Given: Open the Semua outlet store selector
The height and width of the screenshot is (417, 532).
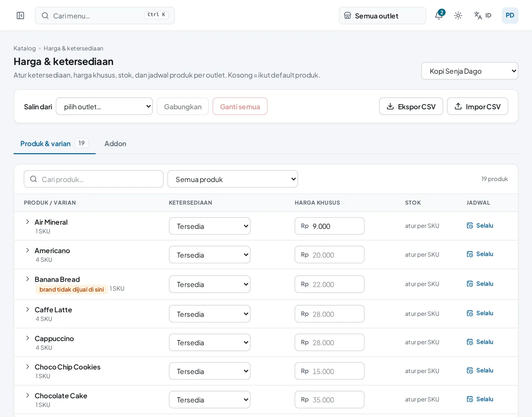Looking at the screenshot, I should click(382, 16).
